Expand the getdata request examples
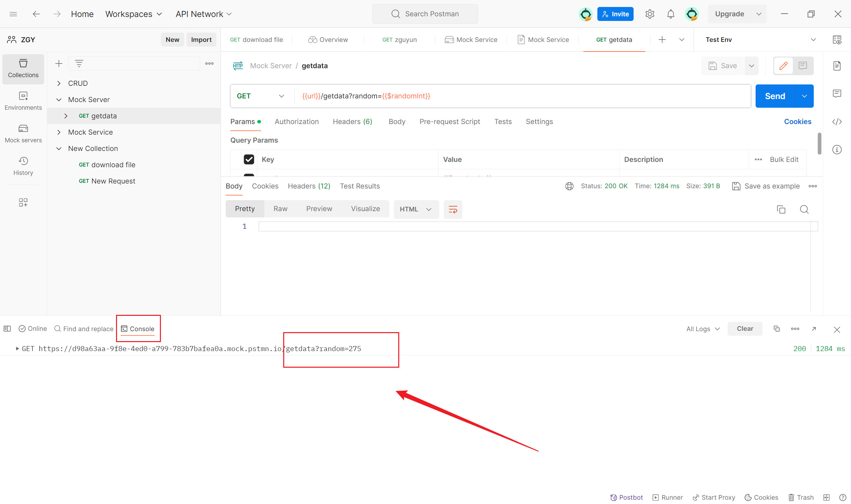The image size is (851, 504). [x=66, y=116]
